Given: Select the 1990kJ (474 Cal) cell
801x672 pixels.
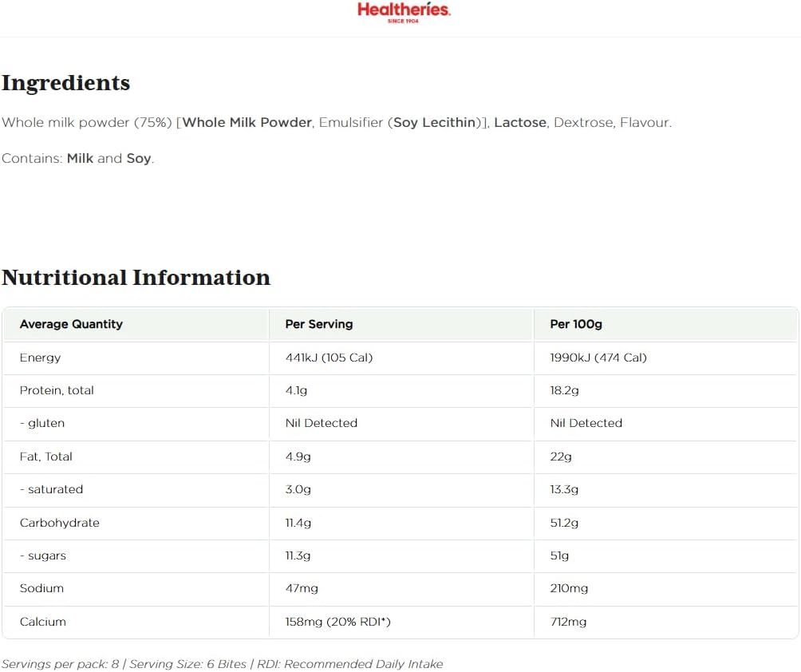Looking at the screenshot, I should [x=598, y=358].
